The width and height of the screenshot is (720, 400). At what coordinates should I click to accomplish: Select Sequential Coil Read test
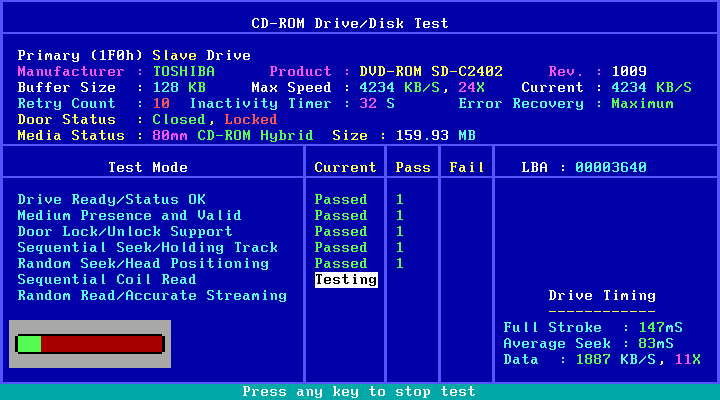tap(107, 280)
